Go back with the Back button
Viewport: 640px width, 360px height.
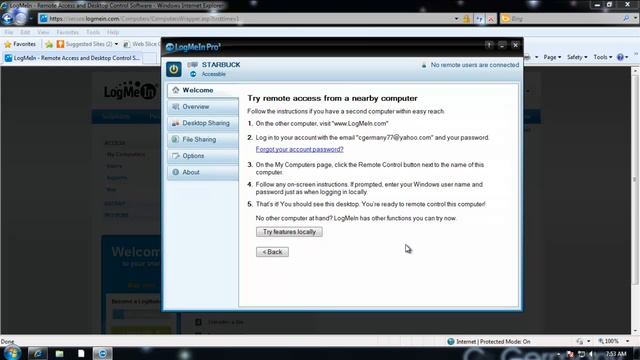pos(272,252)
